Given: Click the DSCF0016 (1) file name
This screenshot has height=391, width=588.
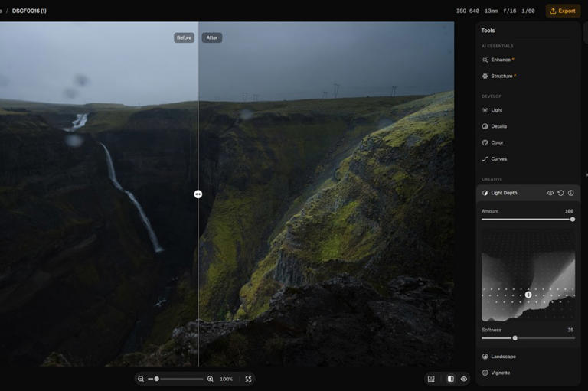Looking at the screenshot, I should click(29, 11).
